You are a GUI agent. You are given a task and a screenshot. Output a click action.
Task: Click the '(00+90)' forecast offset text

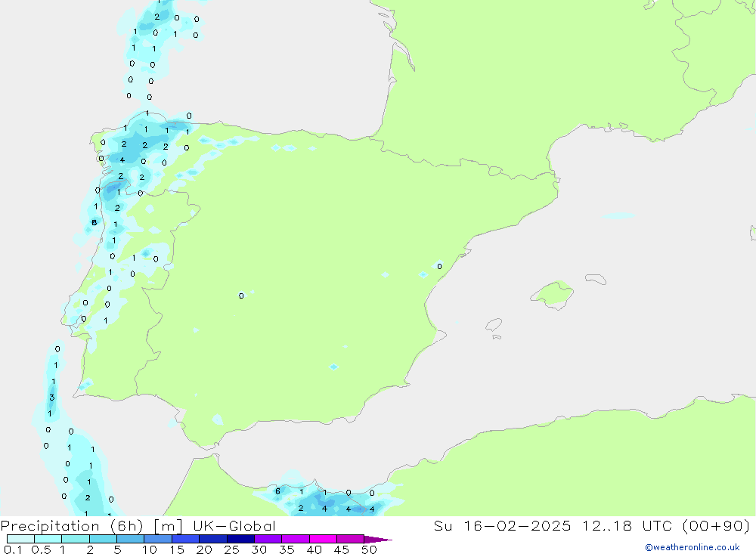[717, 525]
